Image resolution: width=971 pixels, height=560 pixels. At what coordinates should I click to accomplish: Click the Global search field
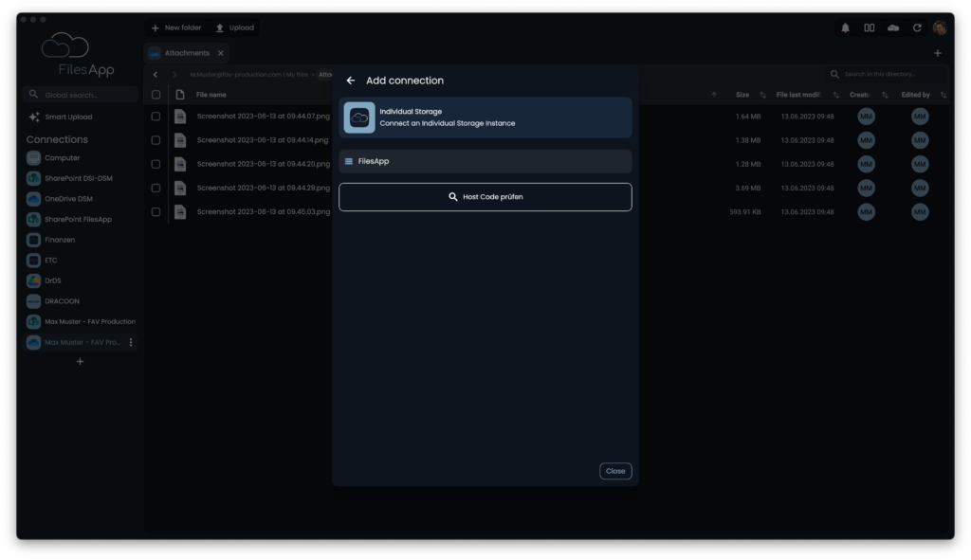pyautogui.click(x=81, y=95)
